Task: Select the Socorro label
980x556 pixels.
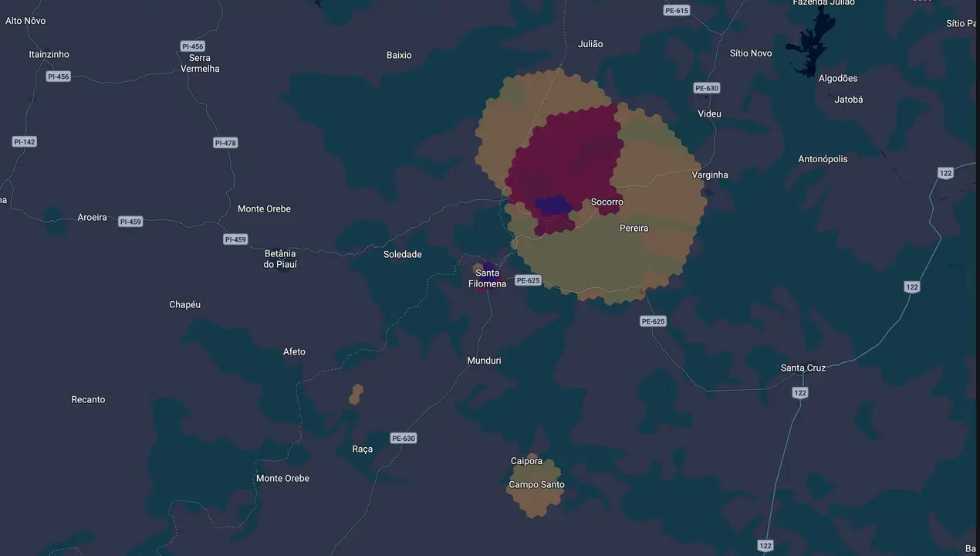Action: (x=607, y=202)
